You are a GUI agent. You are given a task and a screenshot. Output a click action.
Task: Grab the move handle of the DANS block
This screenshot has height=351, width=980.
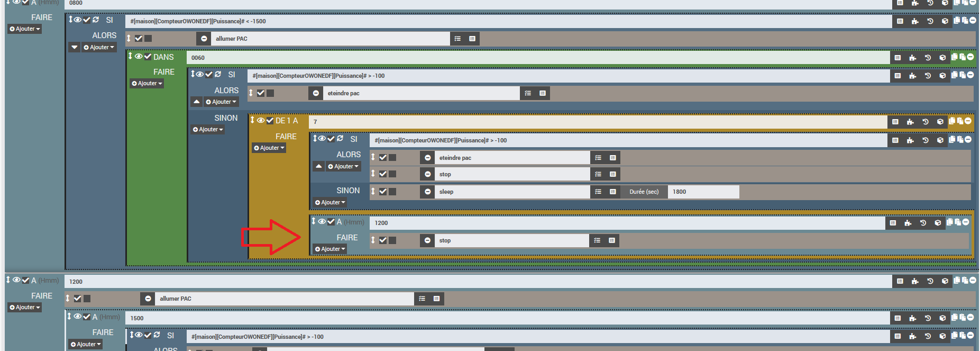(x=130, y=56)
